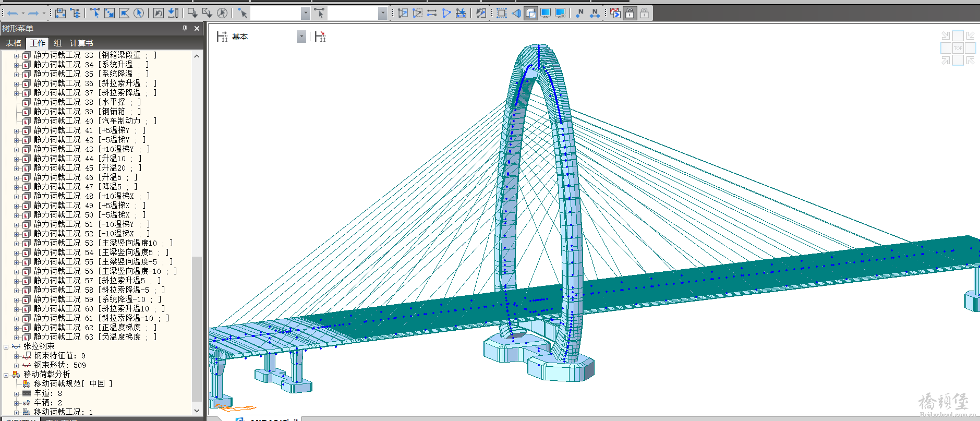Click the stage icon right of 基本 dropdown
The width and height of the screenshot is (980, 421).
click(x=320, y=37)
